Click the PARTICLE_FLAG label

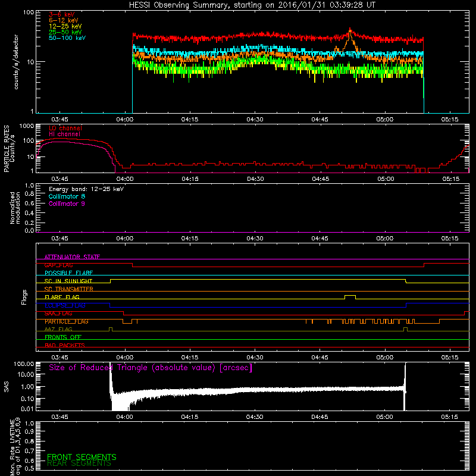pos(67,321)
